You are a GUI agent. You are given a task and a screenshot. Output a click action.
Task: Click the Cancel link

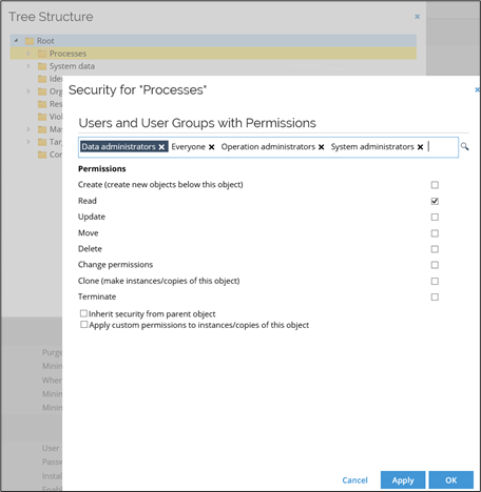coord(355,480)
